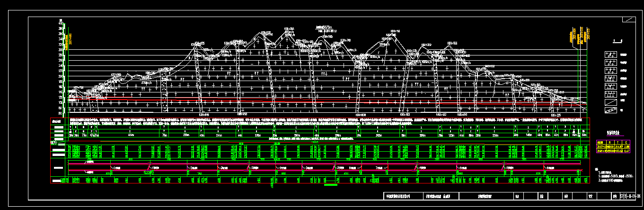
Task: Select the K59+920 station label under the profile
Action: 241,114
